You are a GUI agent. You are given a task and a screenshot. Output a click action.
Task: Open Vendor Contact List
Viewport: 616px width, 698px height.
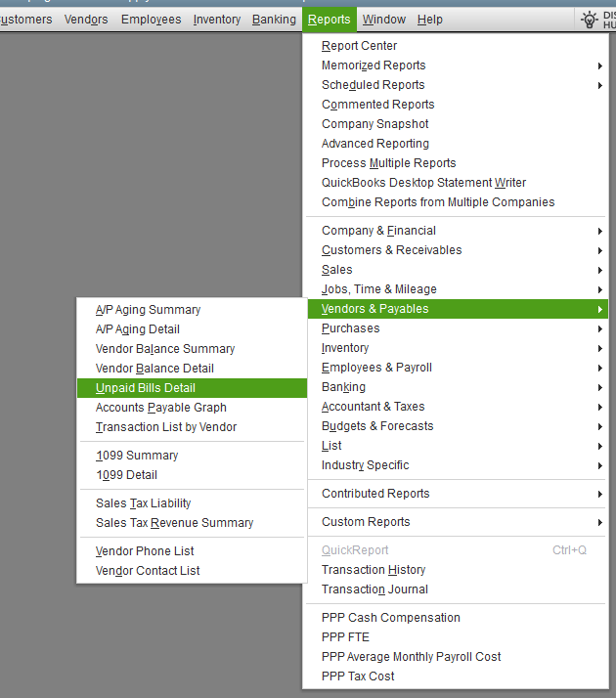(192, 571)
